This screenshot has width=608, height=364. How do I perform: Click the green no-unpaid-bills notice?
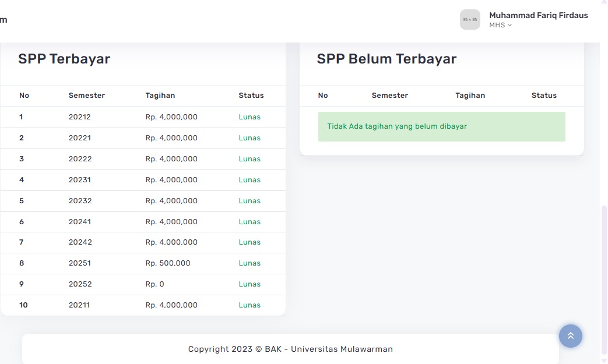point(441,126)
